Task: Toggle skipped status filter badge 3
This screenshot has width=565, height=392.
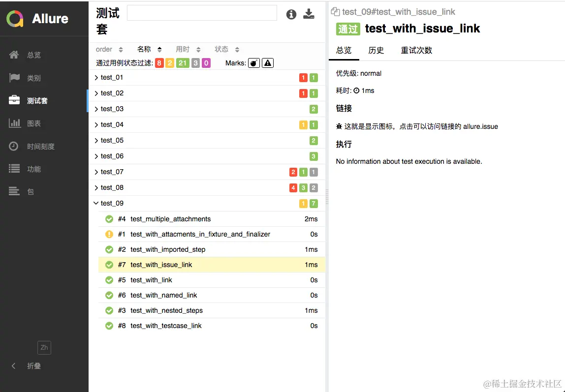Action: [196, 63]
